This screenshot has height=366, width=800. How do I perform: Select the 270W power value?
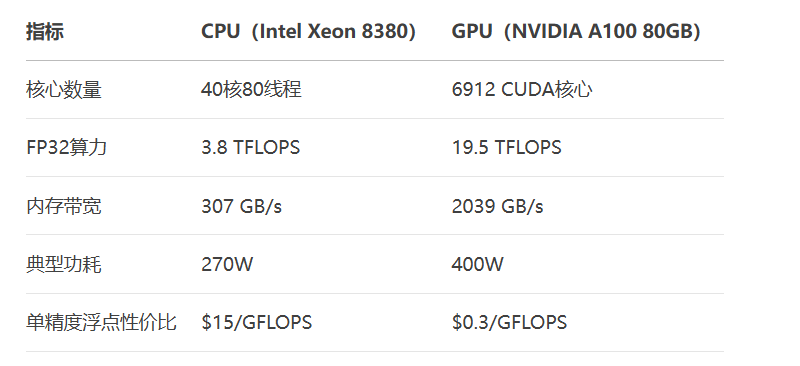(227, 264)
